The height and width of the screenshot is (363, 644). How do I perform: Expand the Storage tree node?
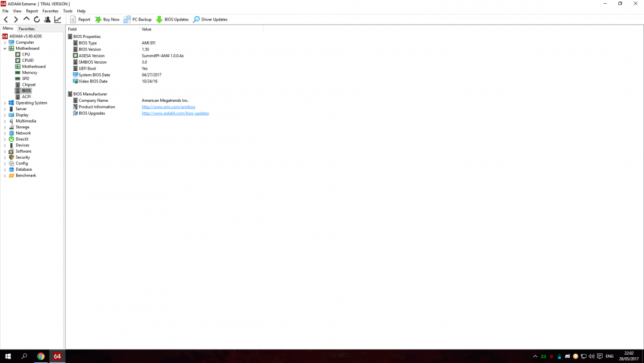click(x=5, y=128)
